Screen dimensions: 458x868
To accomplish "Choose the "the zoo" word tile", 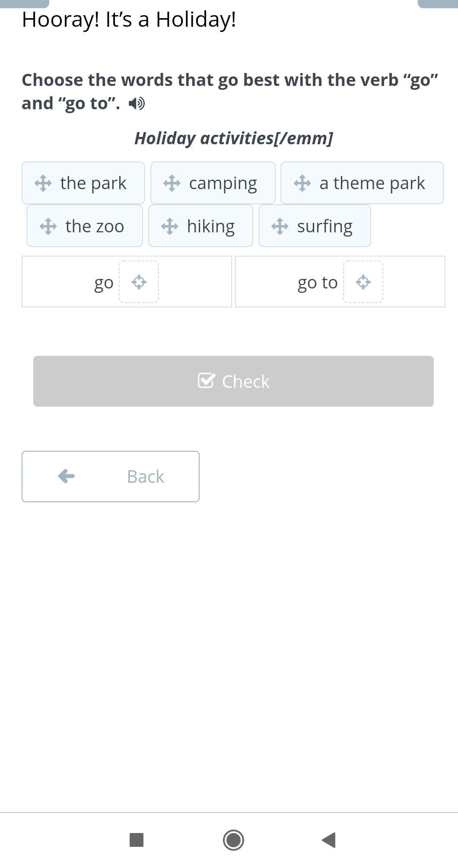I will point(95,226).
